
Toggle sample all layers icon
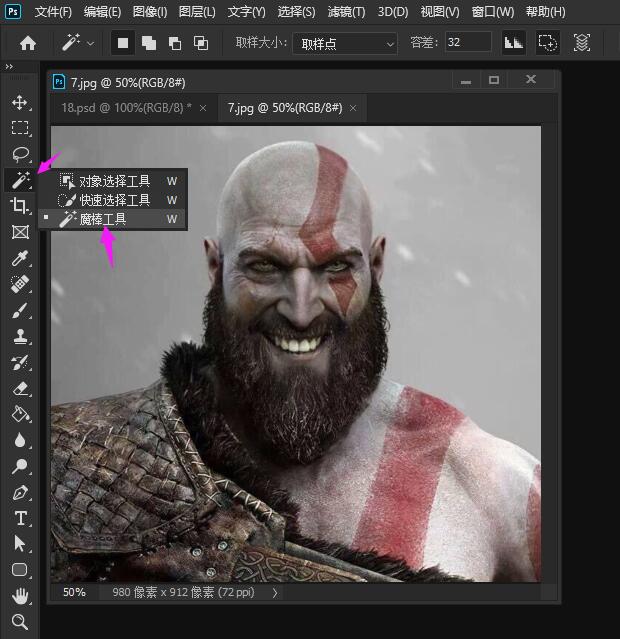pos(582,42)
